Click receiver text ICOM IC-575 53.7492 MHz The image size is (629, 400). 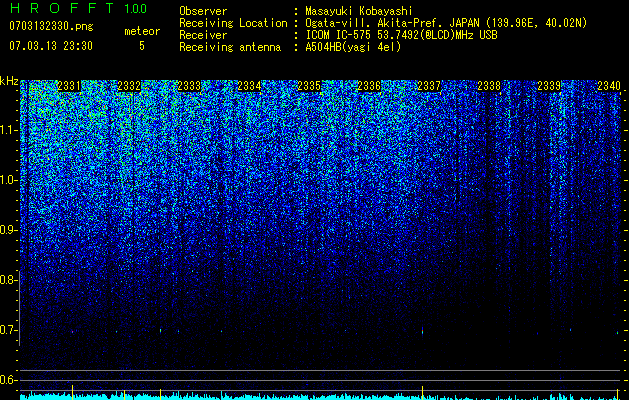pos(401,35)
